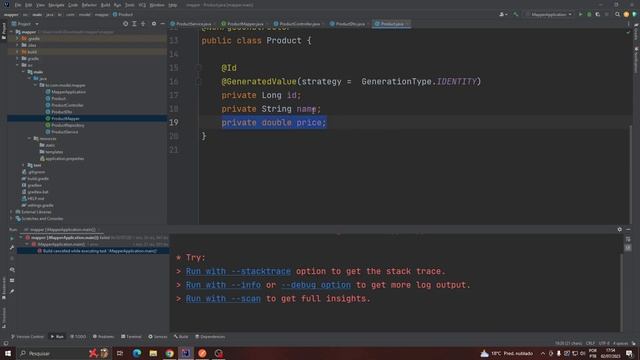This screenshot has height=360, width=640.
Task: Open the Services tool window
Action: pyautogui.click(x=158, y=337)
